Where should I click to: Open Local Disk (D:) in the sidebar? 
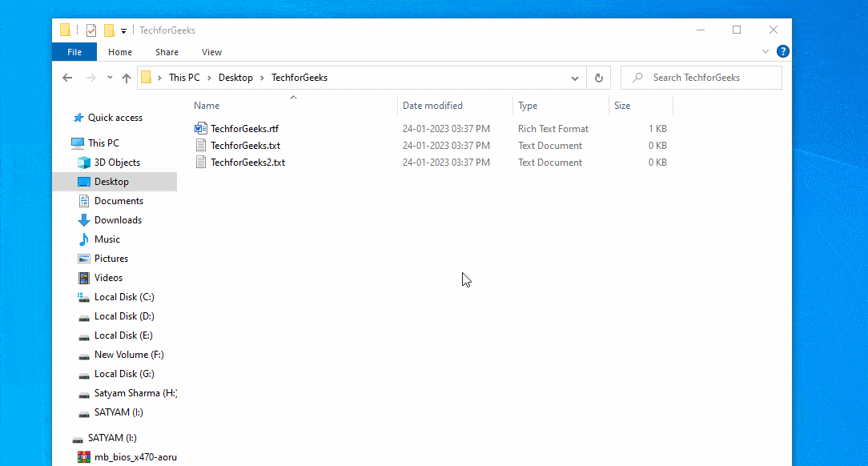pyautogui.click(x=124, y=316)
